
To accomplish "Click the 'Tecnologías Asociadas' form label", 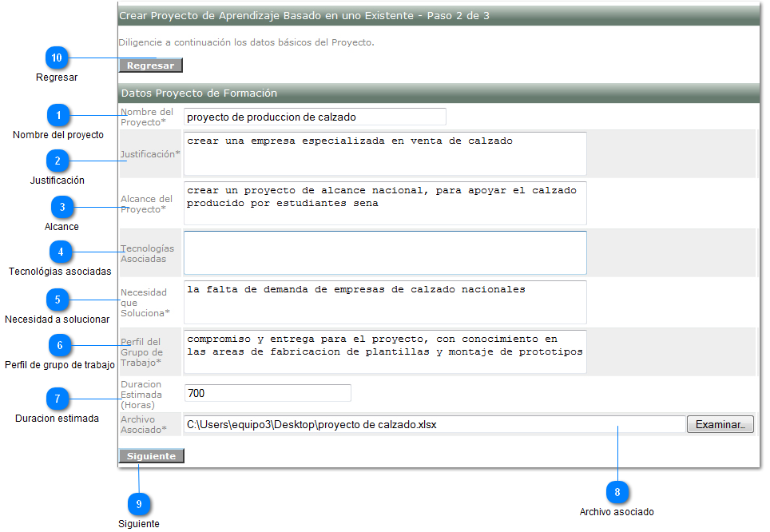I will pos(147,253).
